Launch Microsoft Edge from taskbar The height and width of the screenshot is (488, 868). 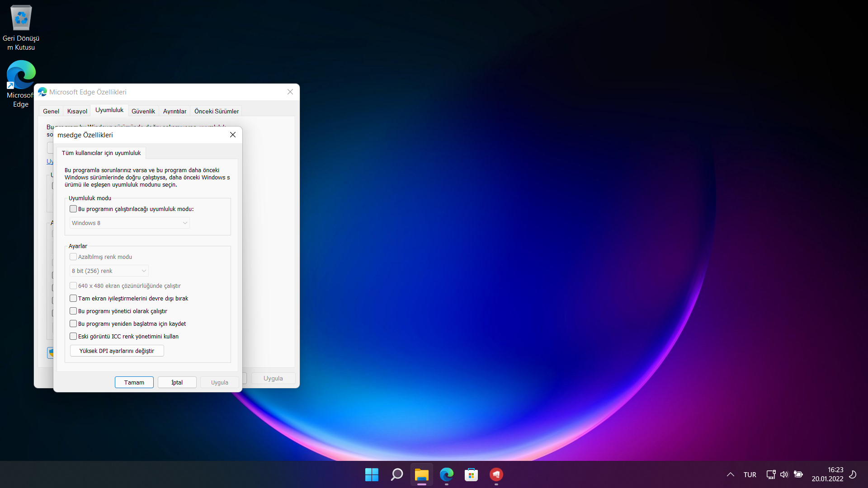tap(446, 474)
